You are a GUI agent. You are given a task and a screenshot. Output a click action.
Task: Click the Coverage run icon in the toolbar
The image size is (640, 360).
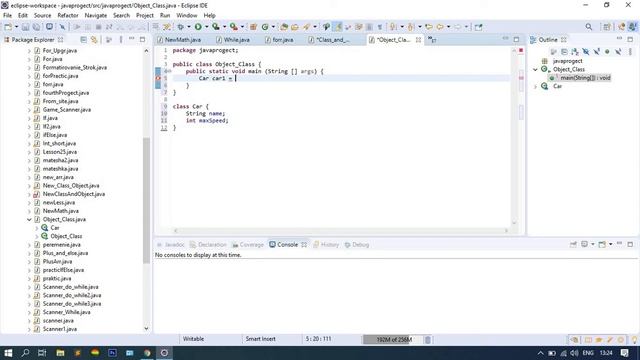[x=216, y=27]
